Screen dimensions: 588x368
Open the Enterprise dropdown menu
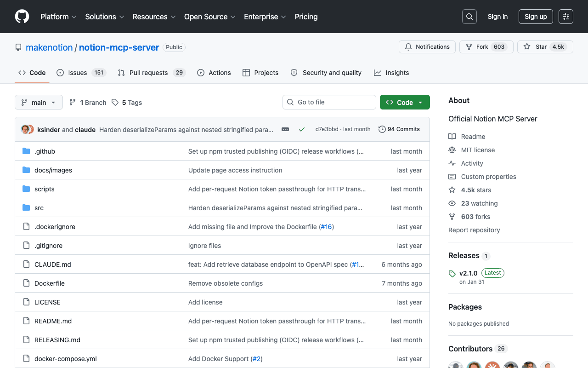pos(265,17)
